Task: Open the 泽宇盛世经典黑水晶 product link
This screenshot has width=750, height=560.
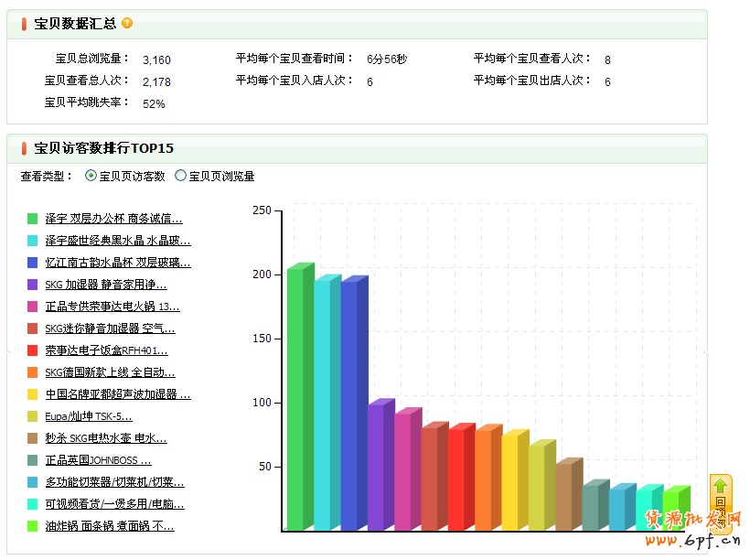Action: tap(118, 241)
